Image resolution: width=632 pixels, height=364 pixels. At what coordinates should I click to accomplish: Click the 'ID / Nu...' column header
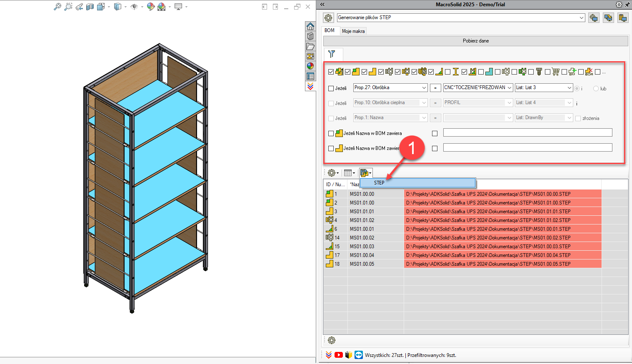[335, 184]
